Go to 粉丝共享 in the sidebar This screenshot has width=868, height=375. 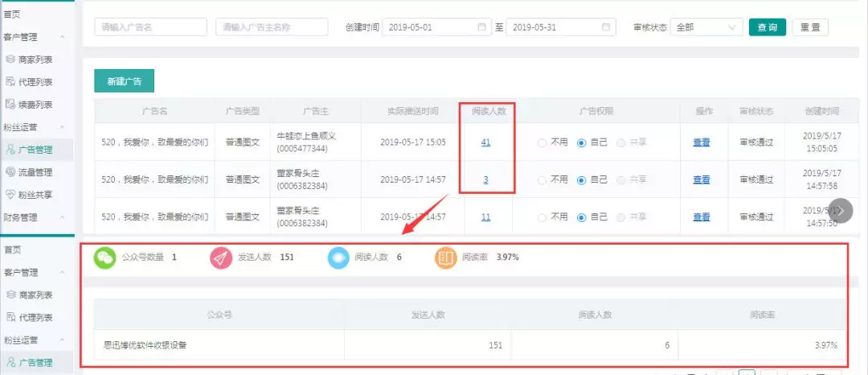click(x=35, y=194)
